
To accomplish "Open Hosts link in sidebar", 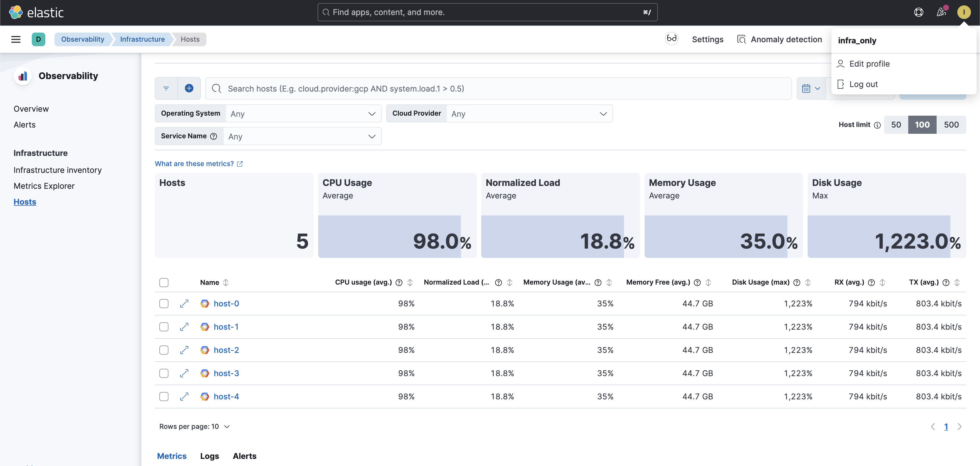I will click(x=25, y=202).
